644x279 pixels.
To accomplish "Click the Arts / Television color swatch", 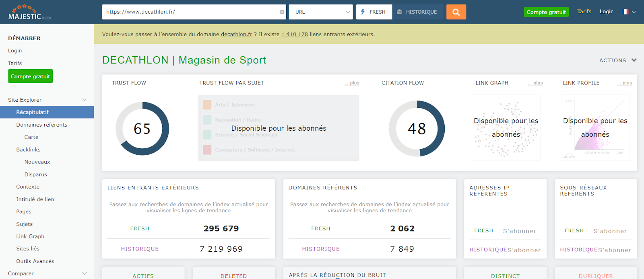I will [207, 105].
